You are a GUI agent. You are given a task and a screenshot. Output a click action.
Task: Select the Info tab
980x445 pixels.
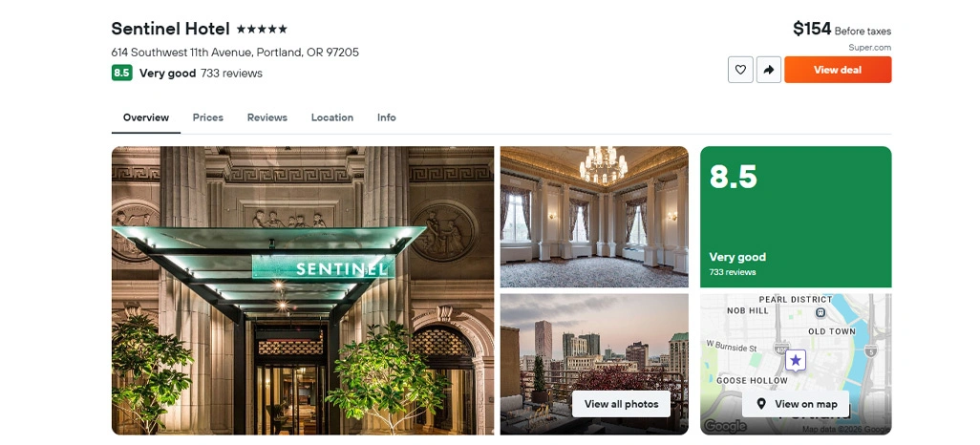pos(386,117)
